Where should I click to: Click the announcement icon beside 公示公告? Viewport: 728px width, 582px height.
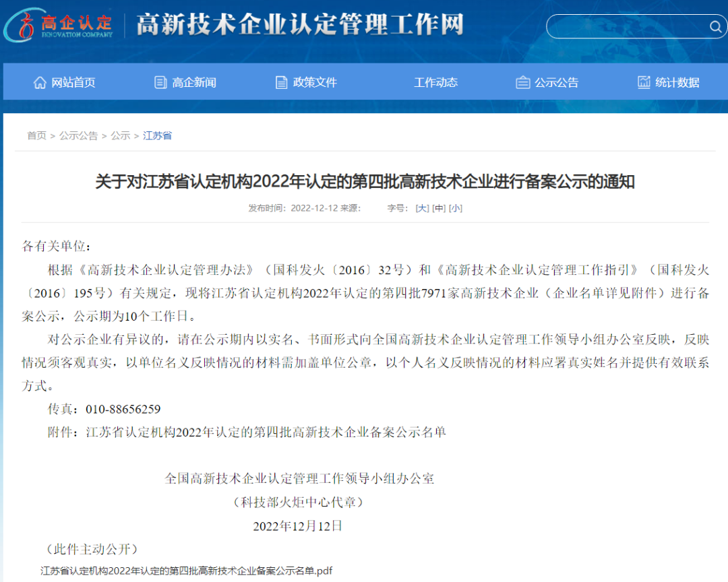[523, 82]
